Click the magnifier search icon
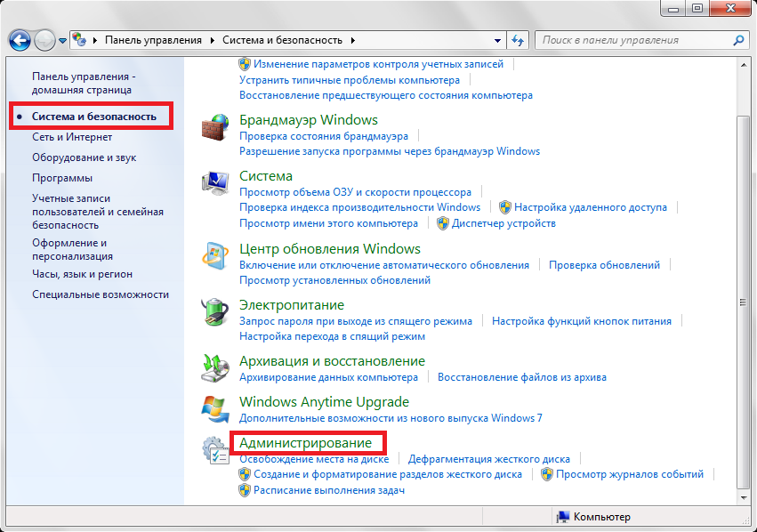The width and height of the screenshot is (757, 532). pos(738,40)
